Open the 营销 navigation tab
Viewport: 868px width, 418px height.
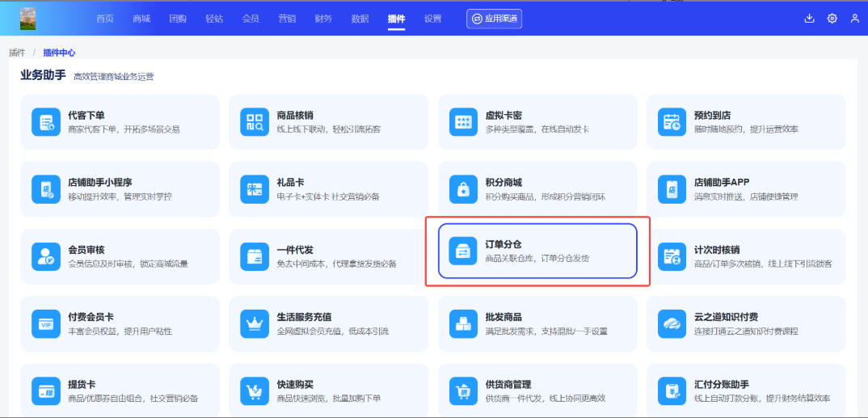[287, 19]
